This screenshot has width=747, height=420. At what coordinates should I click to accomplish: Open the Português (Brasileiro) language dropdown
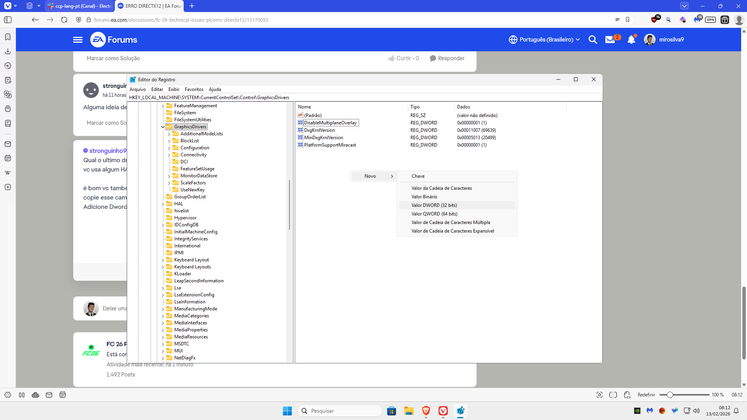pyautogui.click(x=544, y=40)
